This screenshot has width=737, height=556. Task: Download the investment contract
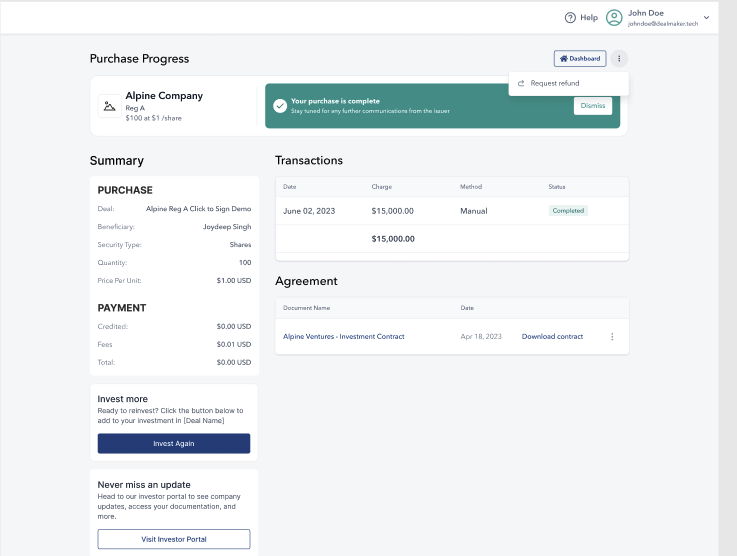tap(552, 337)
